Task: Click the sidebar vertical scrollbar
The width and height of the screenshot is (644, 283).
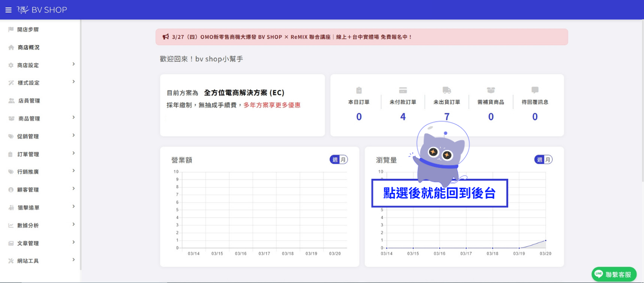Action: pos(81,144)
